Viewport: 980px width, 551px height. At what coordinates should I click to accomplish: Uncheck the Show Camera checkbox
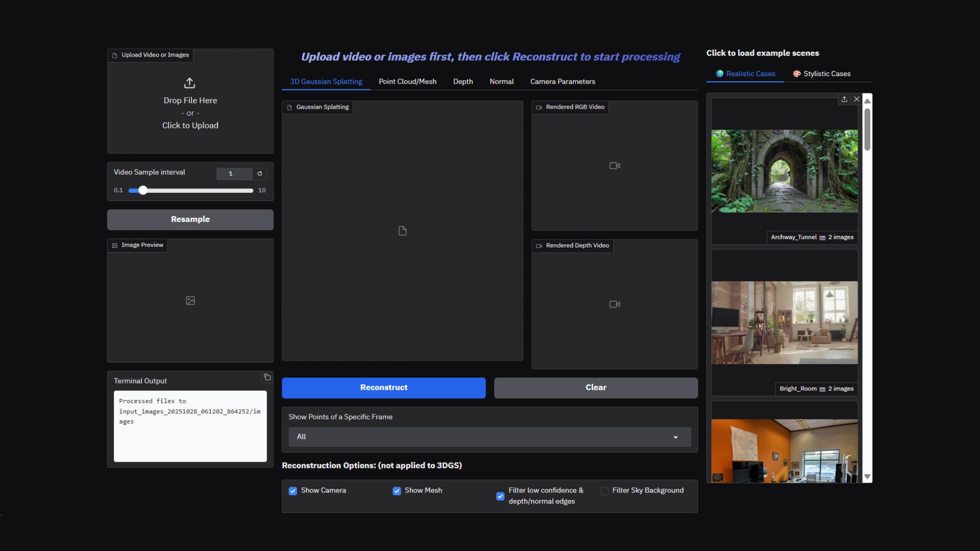[293, 491]
